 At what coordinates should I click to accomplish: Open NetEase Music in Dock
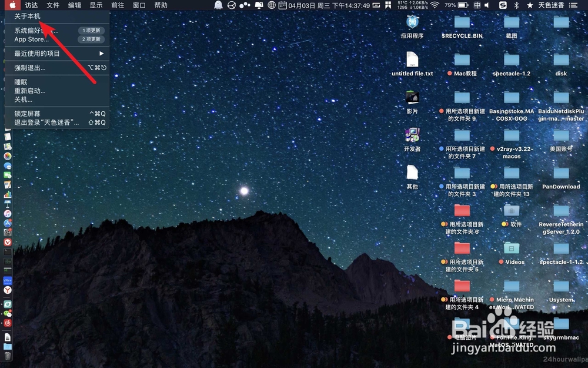coord(8,323)
